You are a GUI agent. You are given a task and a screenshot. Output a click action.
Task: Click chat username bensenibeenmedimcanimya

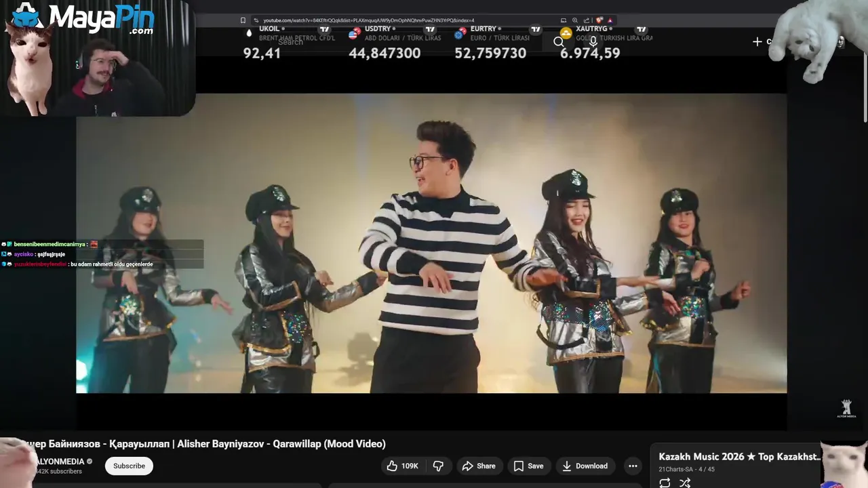tap(50, 244)
